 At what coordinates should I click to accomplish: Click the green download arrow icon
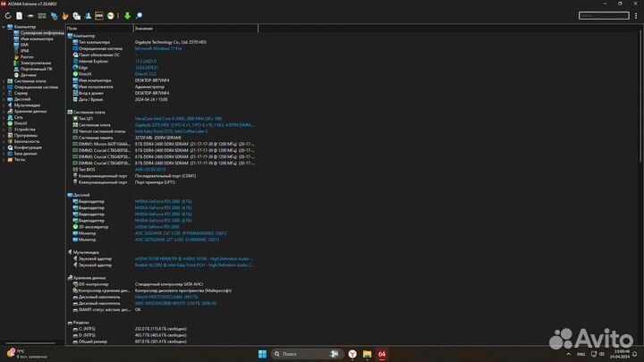pyautogui.click(x=127, y=16)
